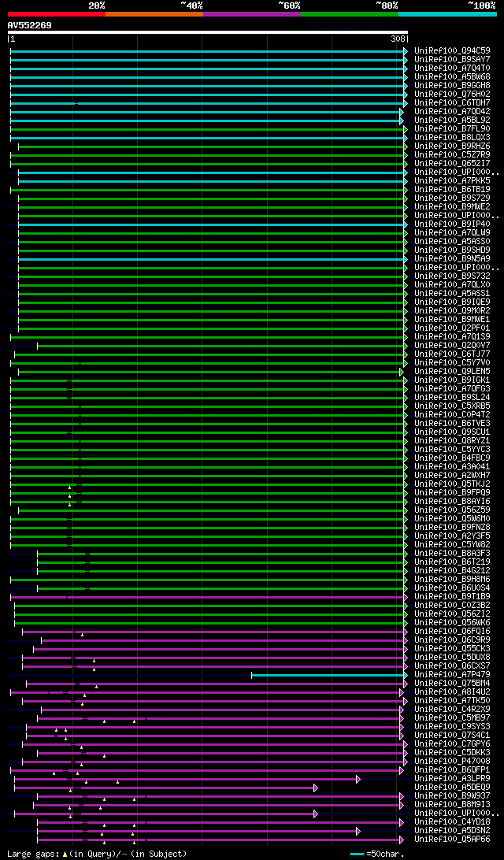Viewport: 504px width, 860px height.
Task: Select the UniRef100_B9RHZ6 label
Action: coord(453,146)
